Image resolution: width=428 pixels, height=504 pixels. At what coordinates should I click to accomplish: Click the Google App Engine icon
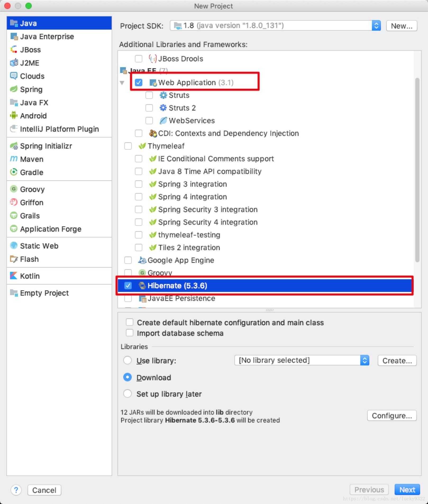click(142, 260)
